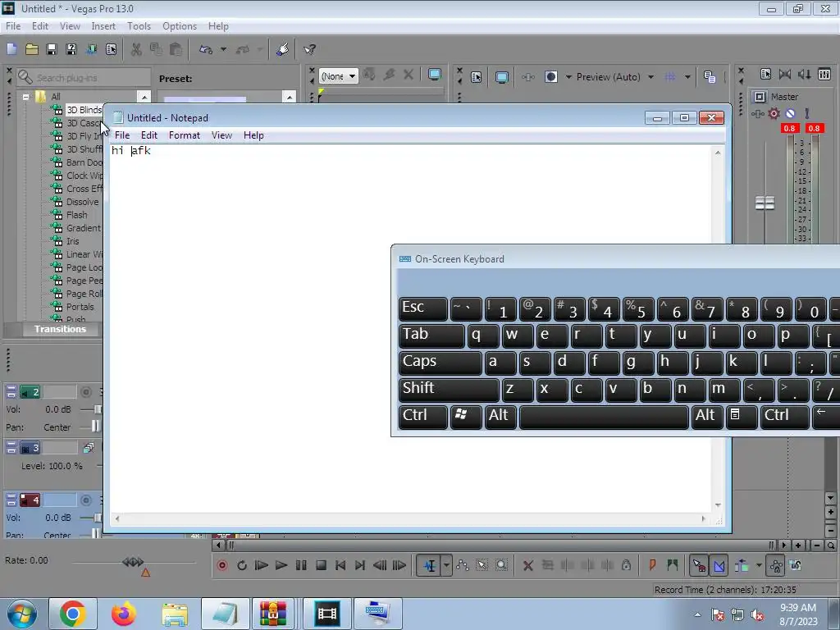Adjust the playback Rate slider
Image resolution: width=840 pixels, height=630 pixels.
134,562
